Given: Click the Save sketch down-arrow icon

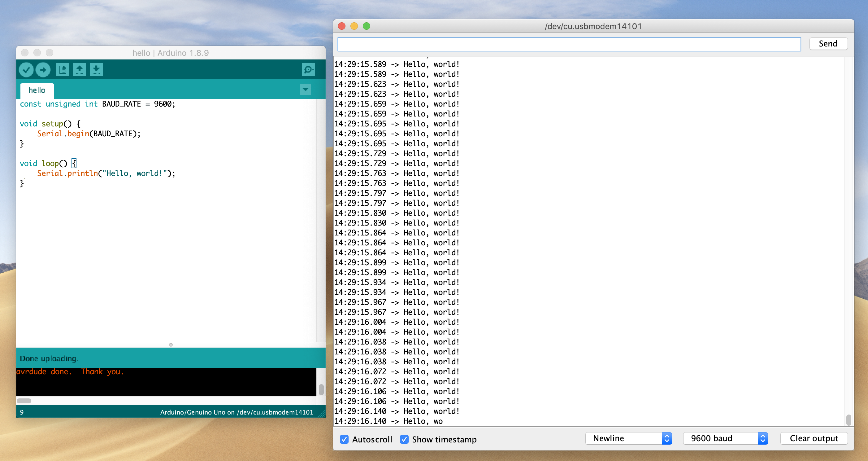Looking at the screenshot, I should (96, 70).
